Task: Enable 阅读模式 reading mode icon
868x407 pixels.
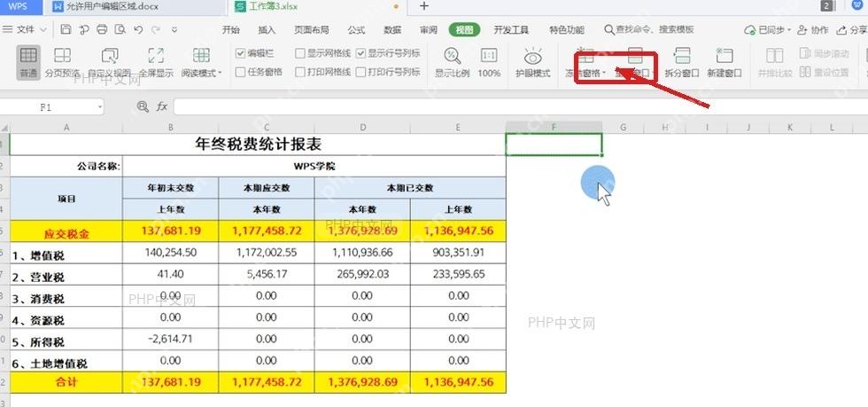Action: tap(201, 56)
